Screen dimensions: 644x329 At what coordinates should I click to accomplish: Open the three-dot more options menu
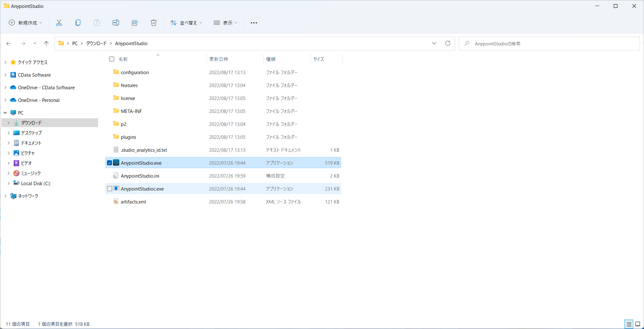(254, 23)
